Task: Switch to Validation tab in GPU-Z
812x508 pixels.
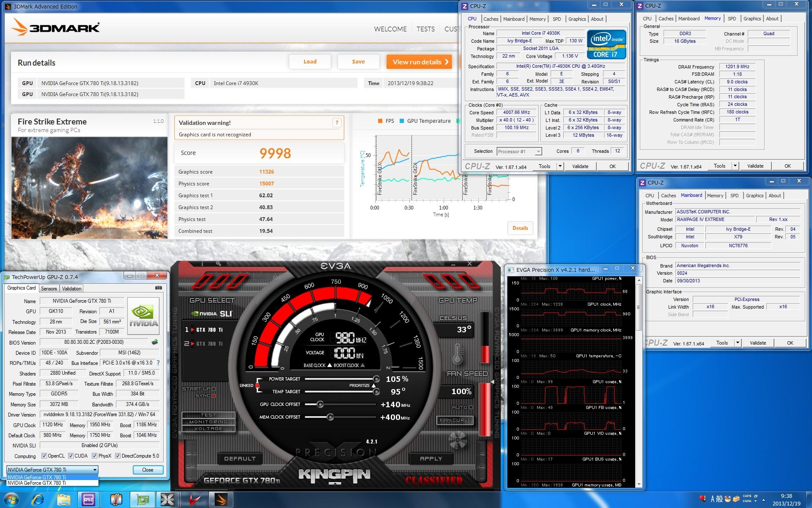Action: 71,288
